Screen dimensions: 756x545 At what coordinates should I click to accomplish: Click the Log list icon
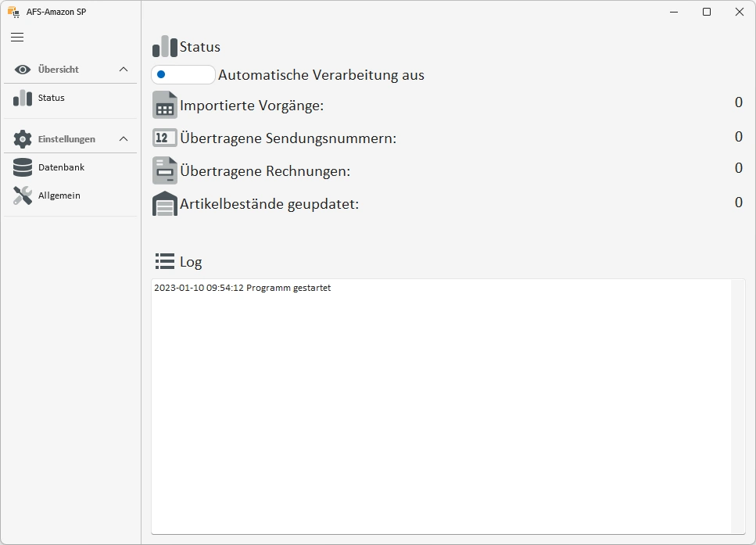tap(165, 261)
